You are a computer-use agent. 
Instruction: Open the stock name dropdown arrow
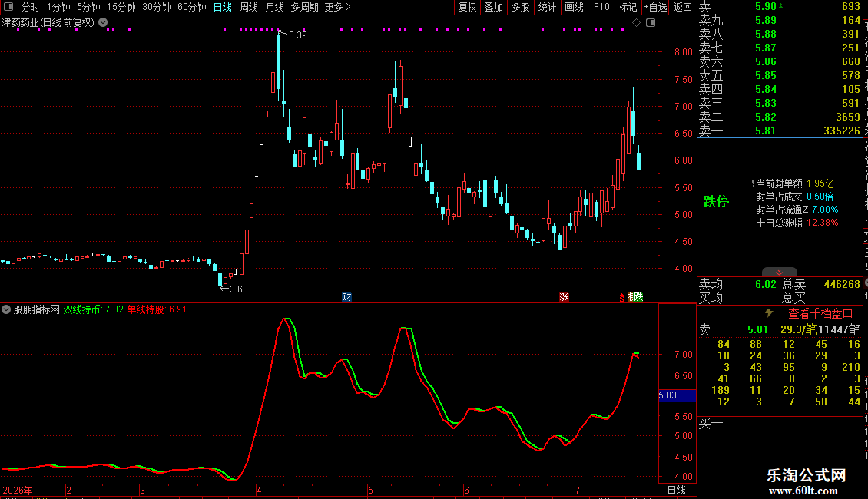pos(103,23)
